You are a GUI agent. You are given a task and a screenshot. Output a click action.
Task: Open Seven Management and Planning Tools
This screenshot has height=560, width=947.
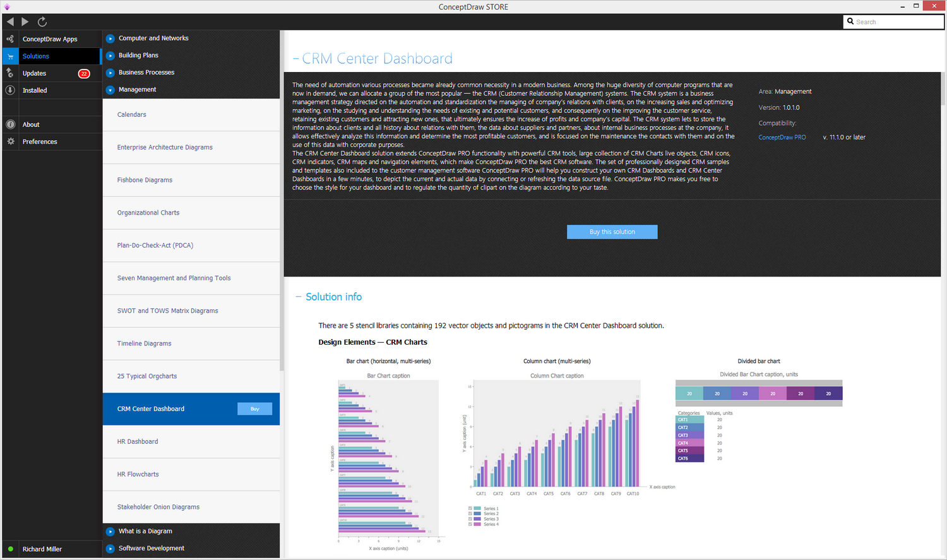[191, 278]
